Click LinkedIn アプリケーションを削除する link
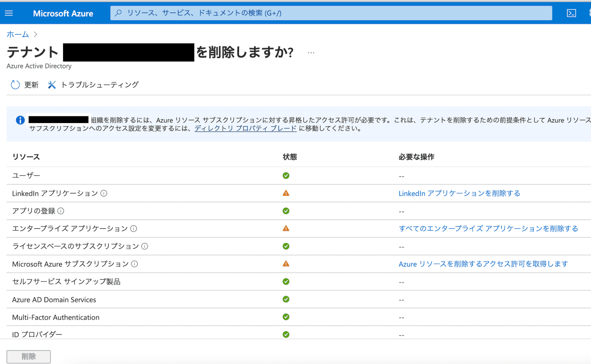591x364 pixels. (x=459, y=193)
